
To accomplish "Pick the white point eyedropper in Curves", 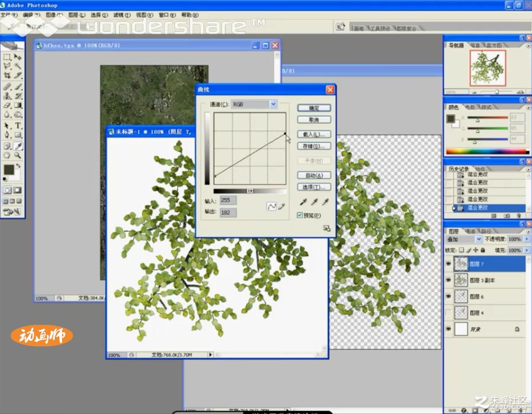I will pos(325,202).
